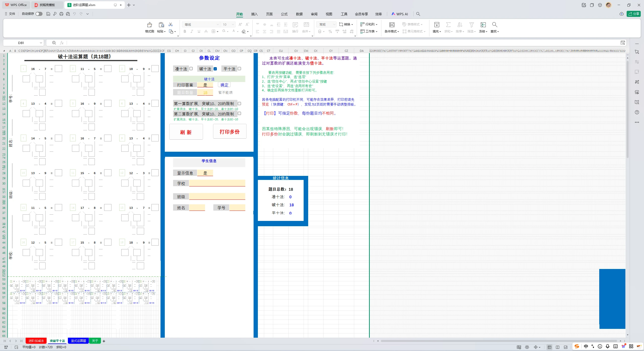Viewport: 644px width, 351px height.
Task: Switch to page layout view in status bar
Action: (557, 347)
